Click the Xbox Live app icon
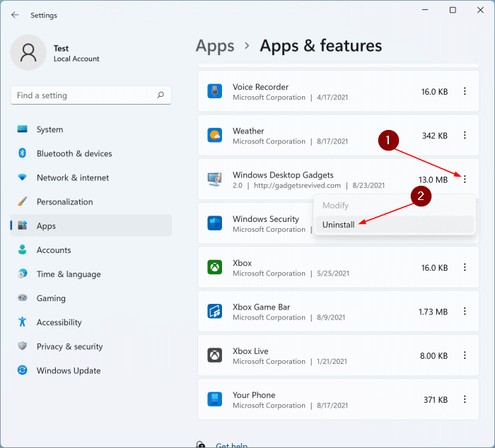Image resolution: width=495 pixels, height=448 pixels. pos(215,355)
